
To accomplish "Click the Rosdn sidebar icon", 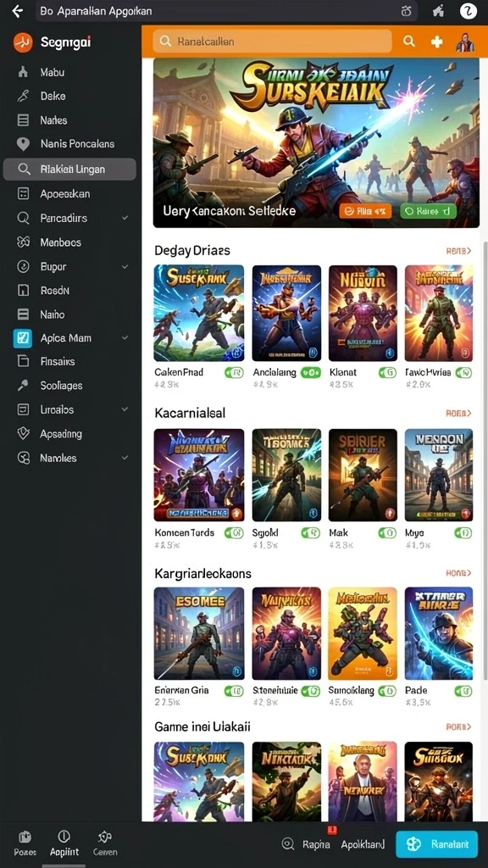I will 23,290.
